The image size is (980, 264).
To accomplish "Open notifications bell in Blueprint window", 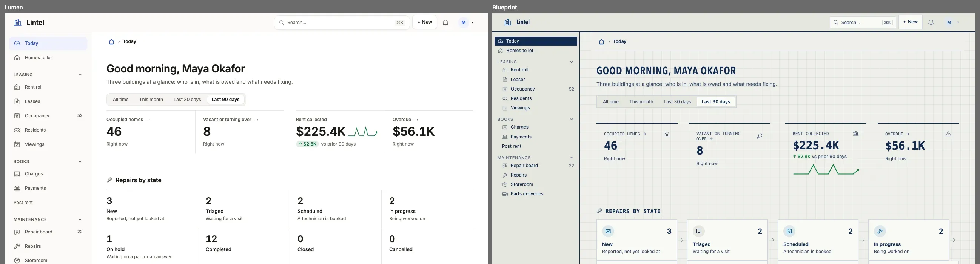I will tap(931, 23).
